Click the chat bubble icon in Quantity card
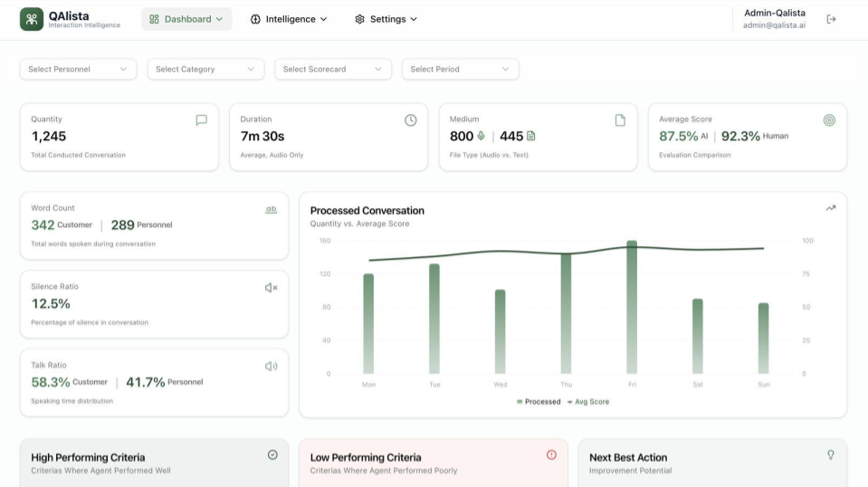This screenshot has height=487, width=868. coord(201,119)
